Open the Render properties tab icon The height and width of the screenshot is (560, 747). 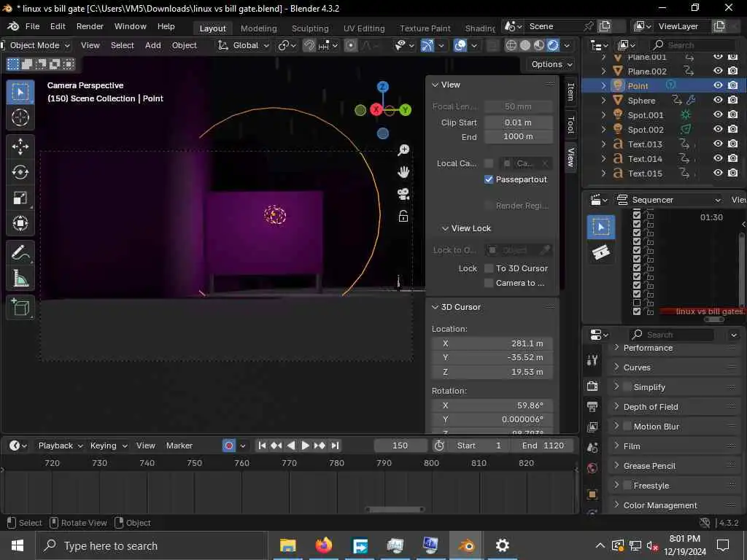(x=592, y=386)
